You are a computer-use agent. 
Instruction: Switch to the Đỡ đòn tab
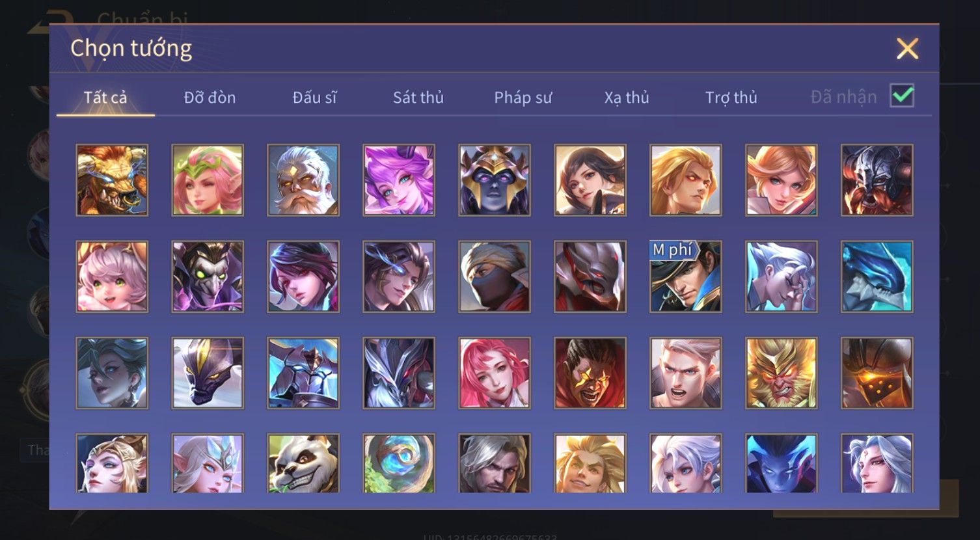(210, 98)
